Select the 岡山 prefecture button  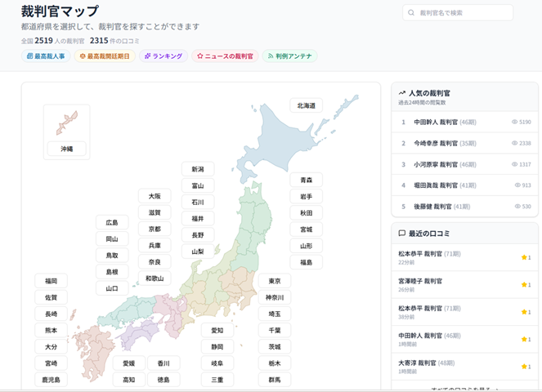click(112, 239)
